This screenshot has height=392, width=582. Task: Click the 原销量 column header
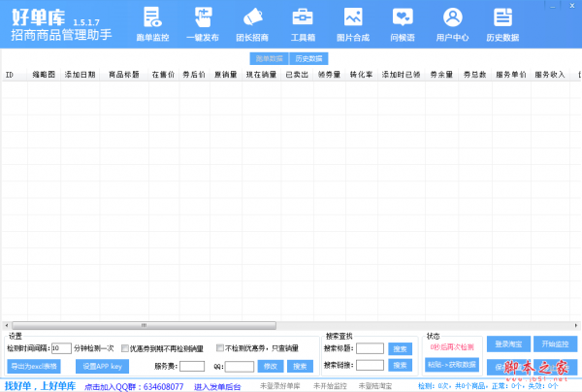point(226,75)
